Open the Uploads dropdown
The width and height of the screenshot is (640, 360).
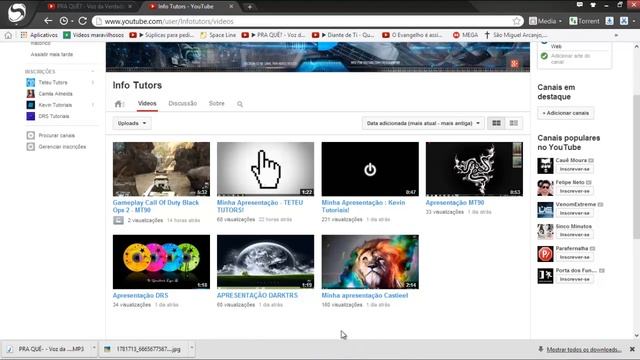[x=132, y=123]
